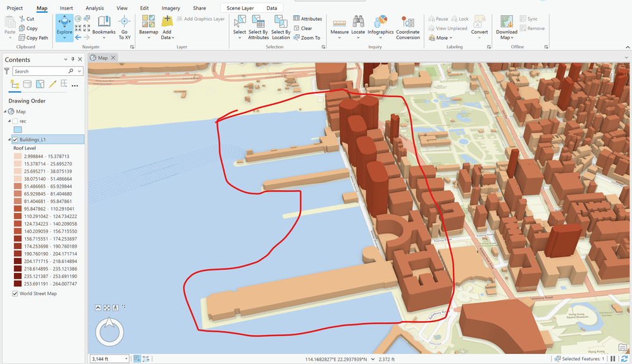Open the Scene Layer contextual tab
632x364 pixels.
click(240, 8)
